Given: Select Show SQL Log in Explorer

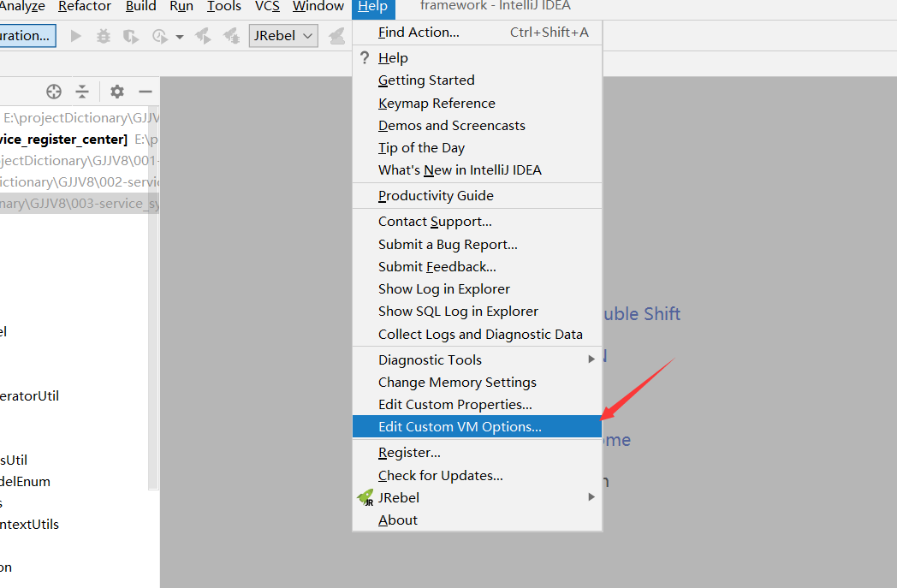Looking at the screenshot, I should pos(477,312).
